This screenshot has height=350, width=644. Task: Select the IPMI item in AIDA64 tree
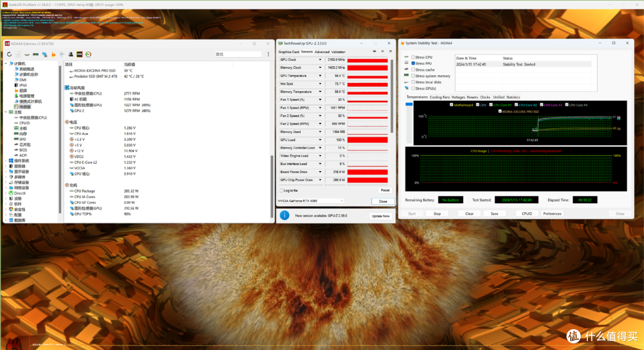20,85
